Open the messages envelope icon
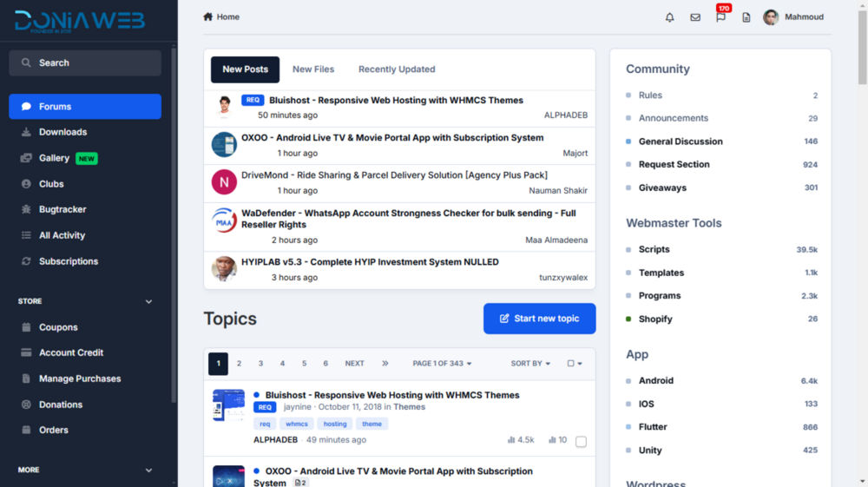This screenshot has height=487, width=868. [695, 17]
